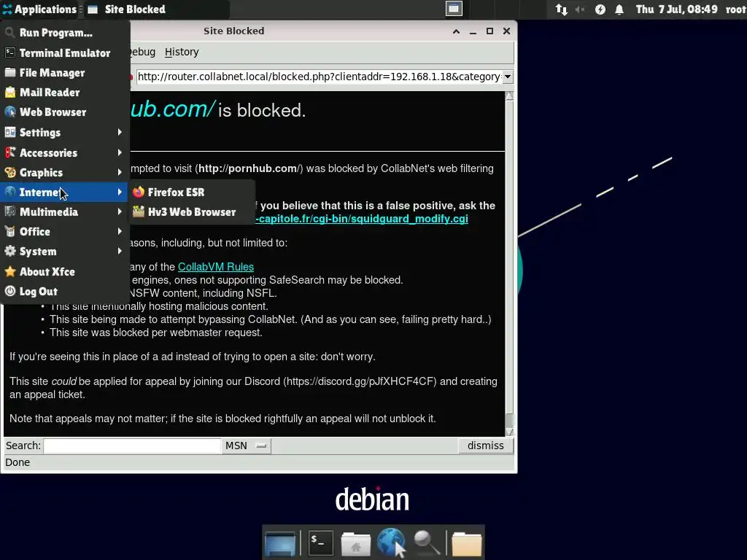Click the page vertical scrollbar down arrow

pos(509,432)
